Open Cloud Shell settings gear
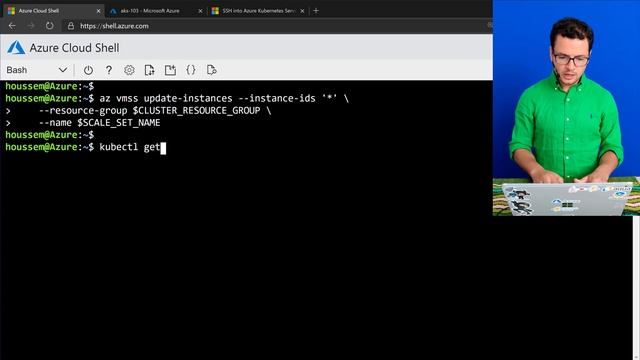Viewport: 640px width, 360px height. [x=129, y=70]
